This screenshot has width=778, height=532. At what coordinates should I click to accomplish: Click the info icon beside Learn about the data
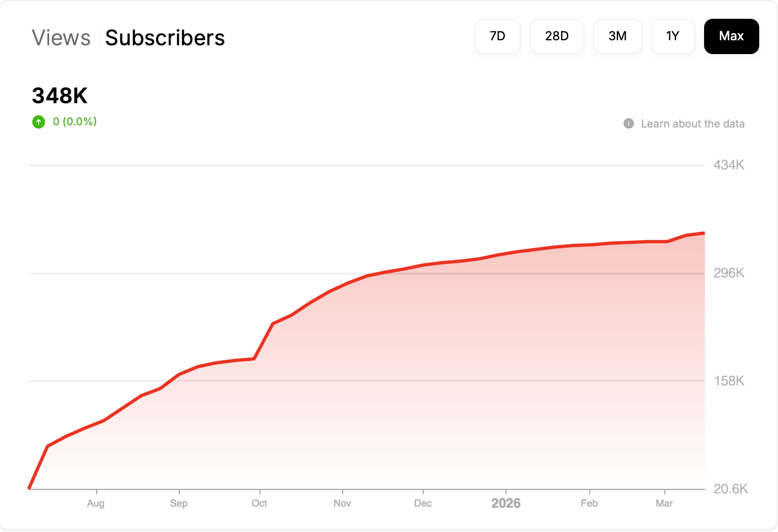point(628,124)
